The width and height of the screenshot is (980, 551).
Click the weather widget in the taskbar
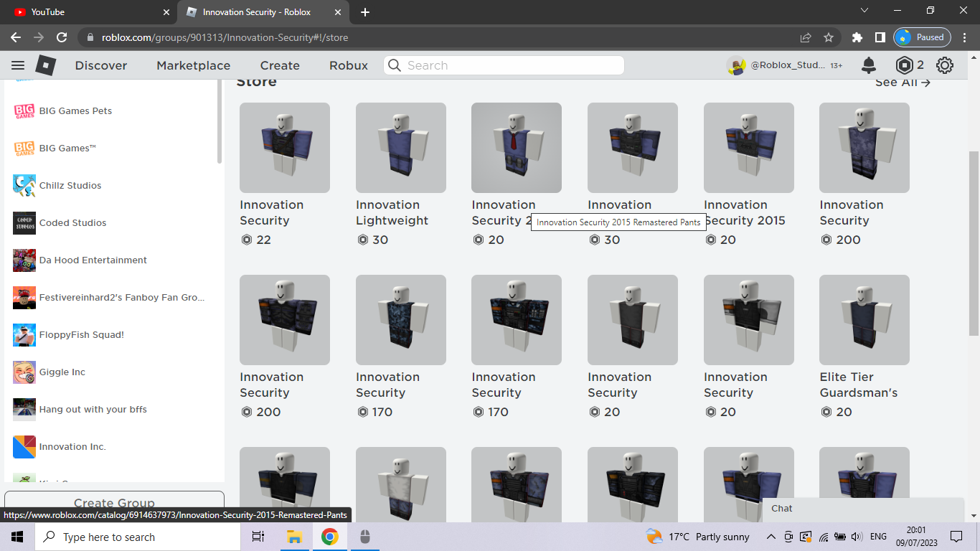point(697,537)
